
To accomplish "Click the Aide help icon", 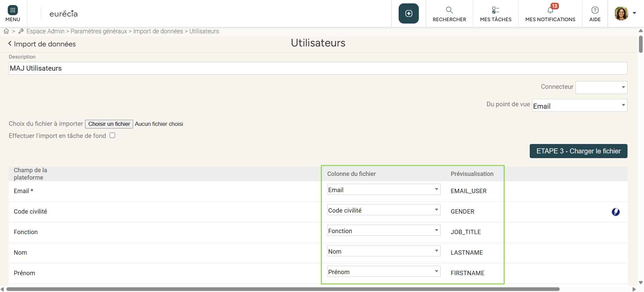I will [595, 10].
